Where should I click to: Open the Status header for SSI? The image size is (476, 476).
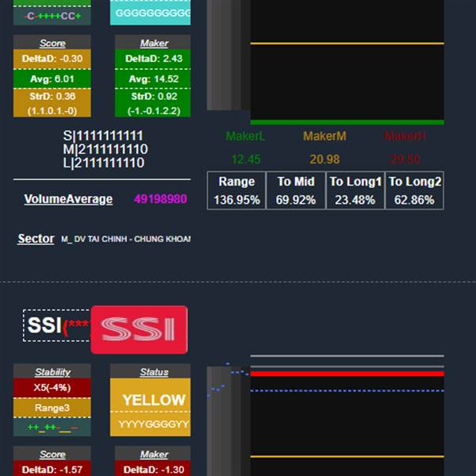pyautogui.click(x=150, y=371)
